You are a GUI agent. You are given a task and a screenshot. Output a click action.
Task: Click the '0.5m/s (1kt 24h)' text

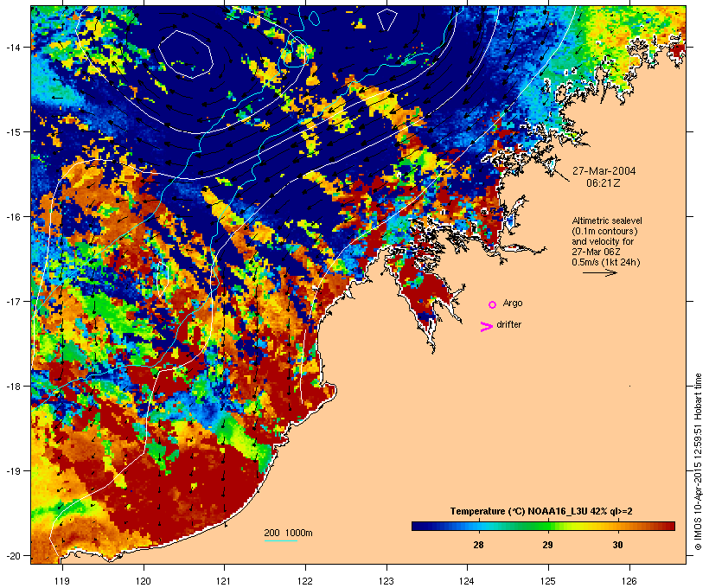pos(605,262)
